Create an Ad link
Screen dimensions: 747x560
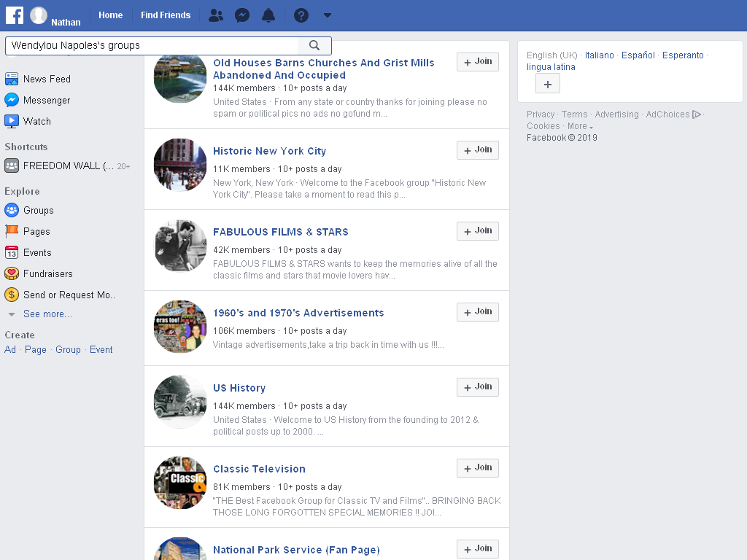point(10,349)
